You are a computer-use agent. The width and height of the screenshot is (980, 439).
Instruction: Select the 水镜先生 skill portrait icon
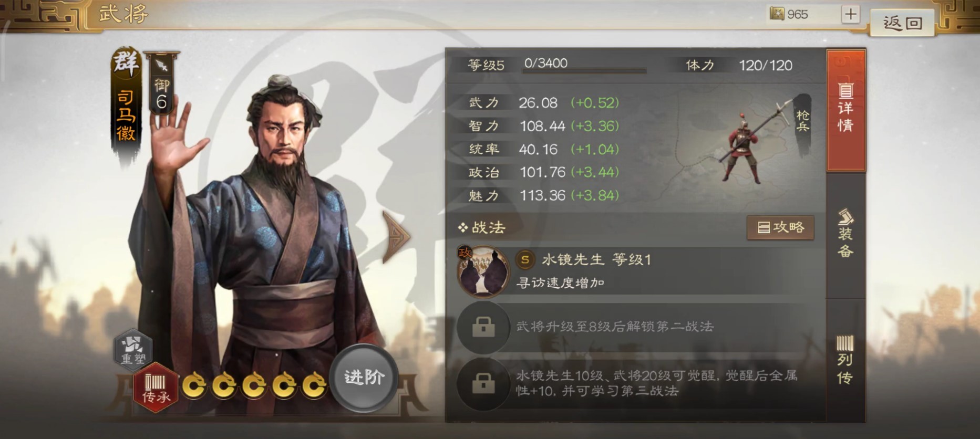483,271
